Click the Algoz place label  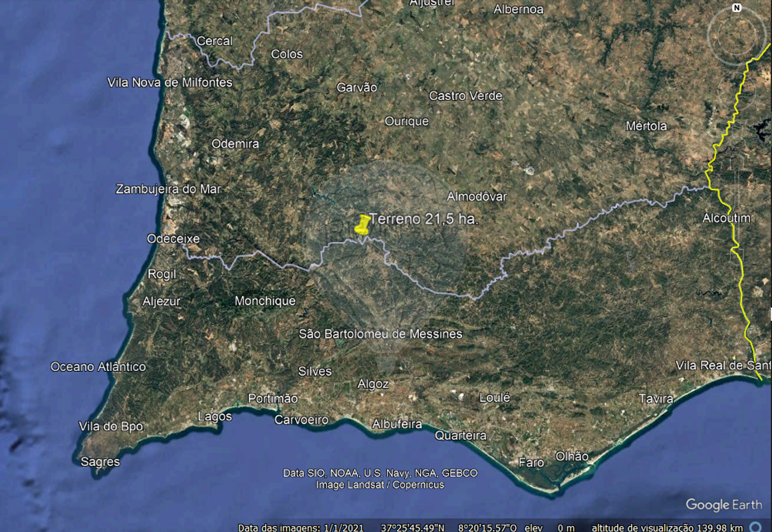pyautogui.click(x=373, y=384)
